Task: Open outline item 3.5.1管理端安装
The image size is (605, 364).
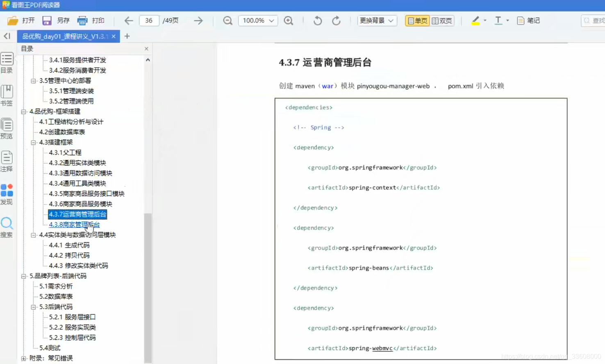Action: pyautogui.click(x=71, y=91)
